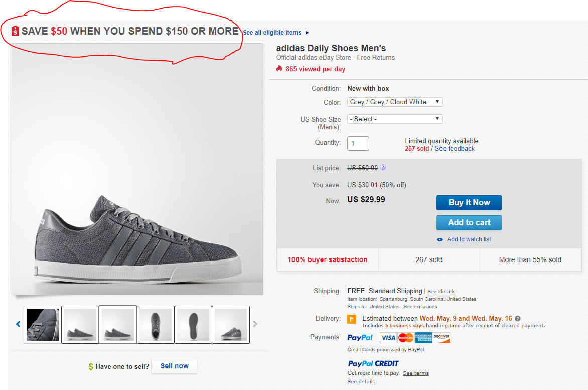Open the US Shoe Size dropdown
588x390 pixels.
point(394,119)
